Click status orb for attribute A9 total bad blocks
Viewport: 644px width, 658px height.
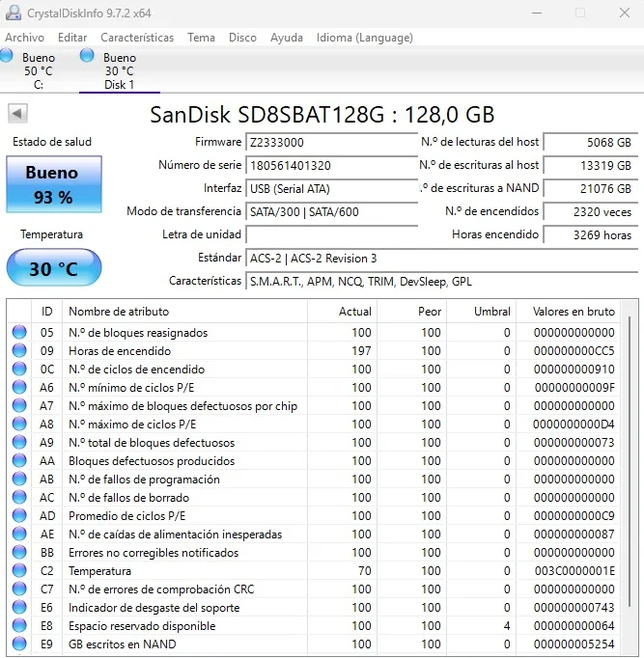(x=19, y=442)
